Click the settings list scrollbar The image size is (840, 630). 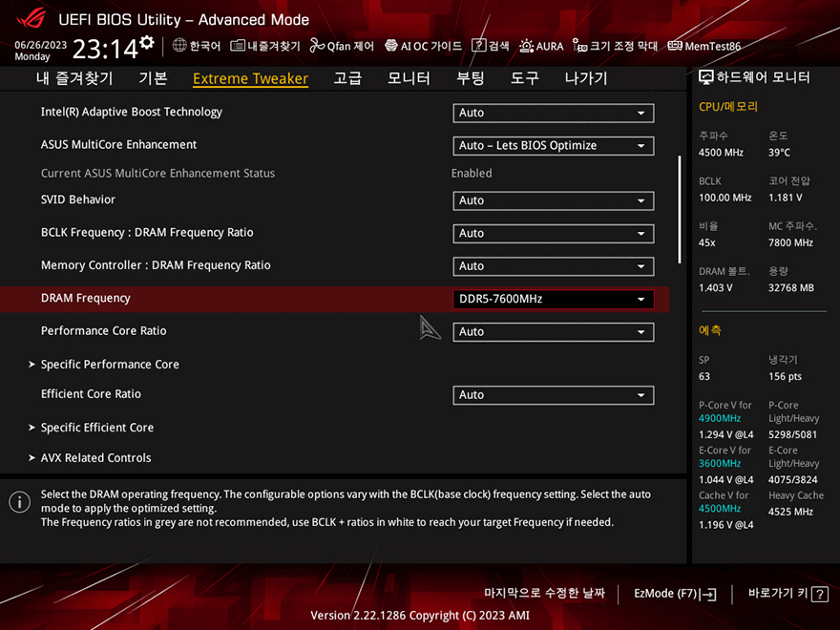680,209
